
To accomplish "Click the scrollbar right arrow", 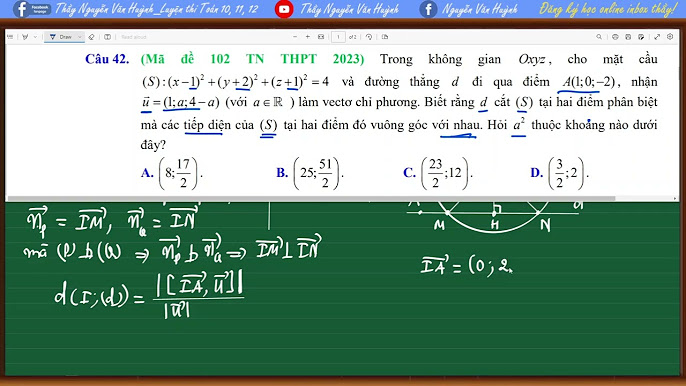I will pos(676,199).
